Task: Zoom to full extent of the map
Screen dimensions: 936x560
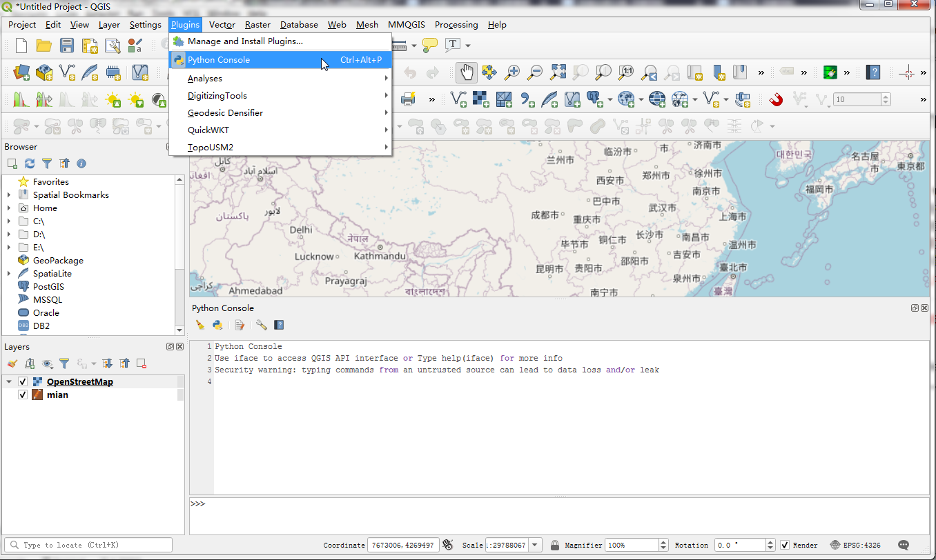Action: coord(558,72)
